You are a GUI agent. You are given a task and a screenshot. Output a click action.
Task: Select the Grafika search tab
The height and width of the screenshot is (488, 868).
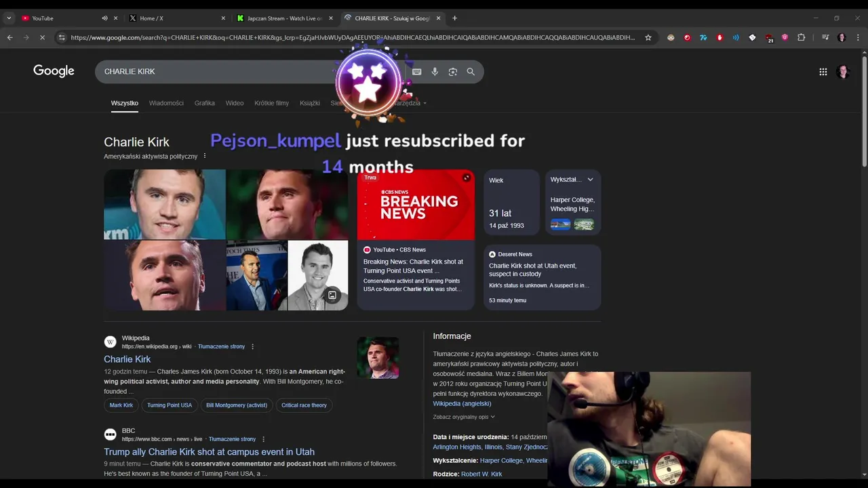click(x=205, y=103)
